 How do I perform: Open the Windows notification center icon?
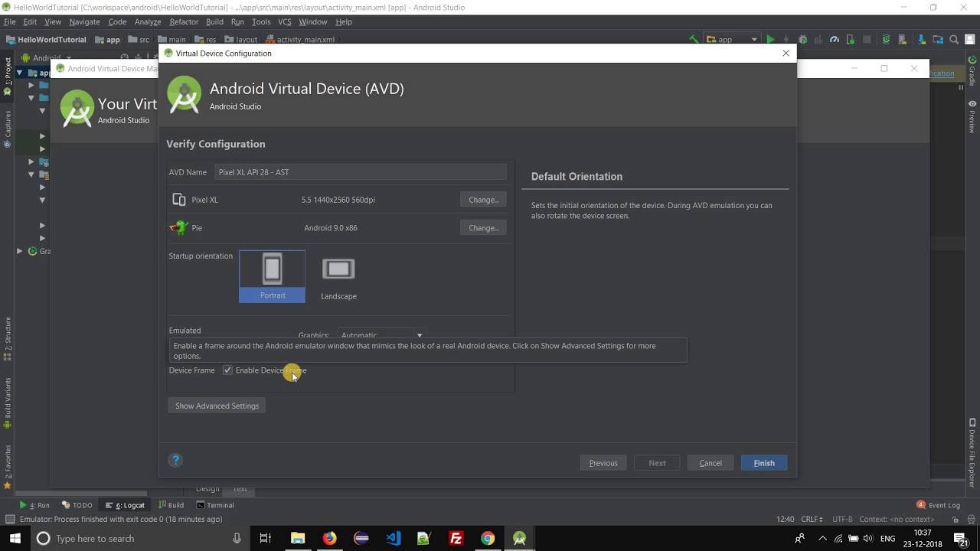(x=960, y=539)
